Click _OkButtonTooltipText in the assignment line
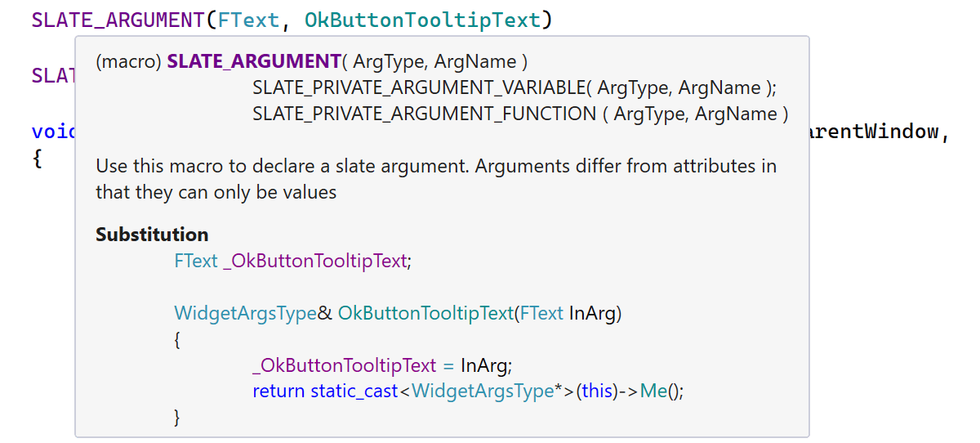This screenshot has height=443, width=980. tap(345, 365)
